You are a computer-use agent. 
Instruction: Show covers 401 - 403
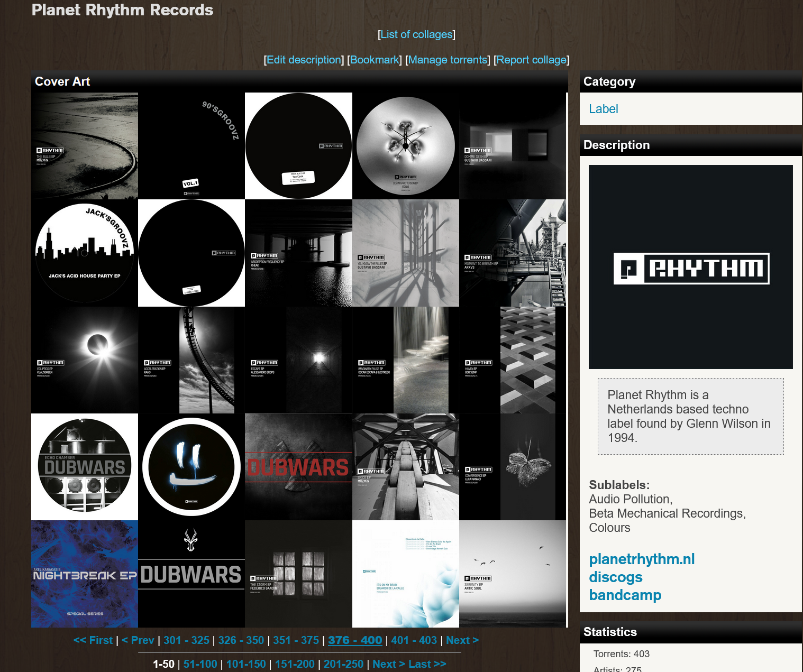tap(414, 640)
